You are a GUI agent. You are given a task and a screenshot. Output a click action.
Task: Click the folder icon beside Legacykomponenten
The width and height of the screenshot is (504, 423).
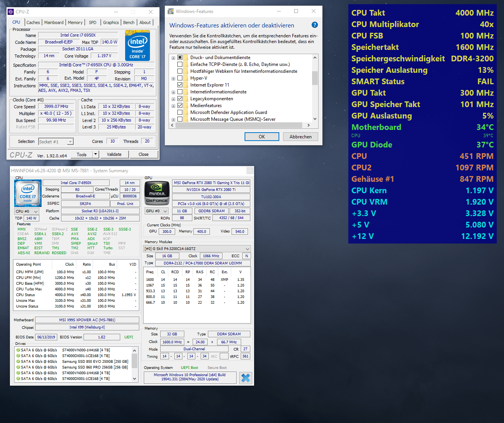(185, 99)
